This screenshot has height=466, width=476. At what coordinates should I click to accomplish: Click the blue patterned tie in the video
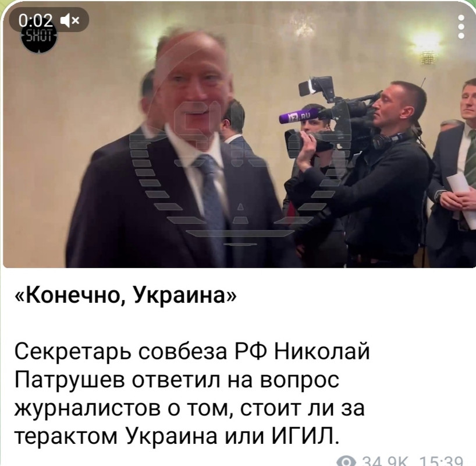[x=212, y=207]
